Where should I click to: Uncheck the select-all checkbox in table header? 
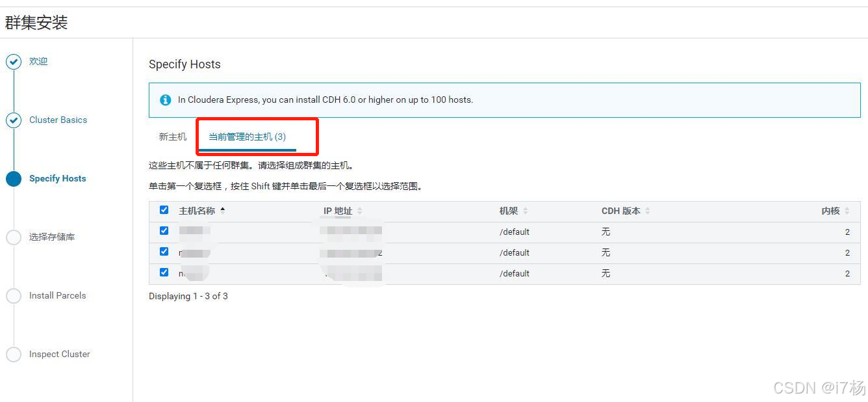pos(164,210)
